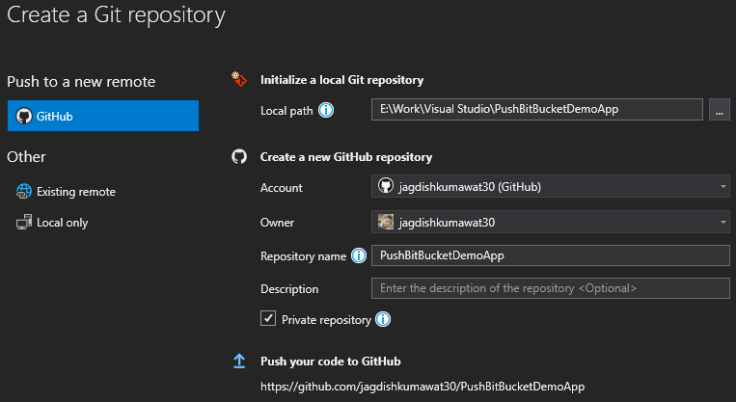Click the push arrow icon near Push heading

click(x=239, y=361)
